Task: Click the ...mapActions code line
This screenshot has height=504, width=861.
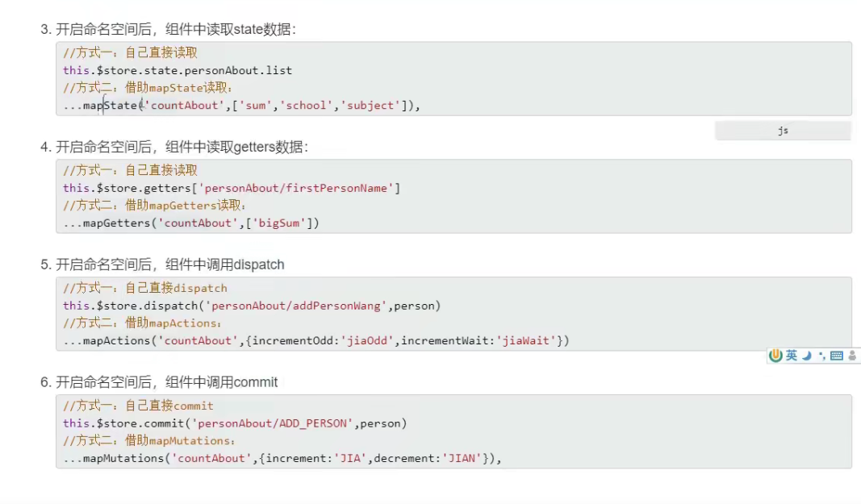Action: (316, 341)
